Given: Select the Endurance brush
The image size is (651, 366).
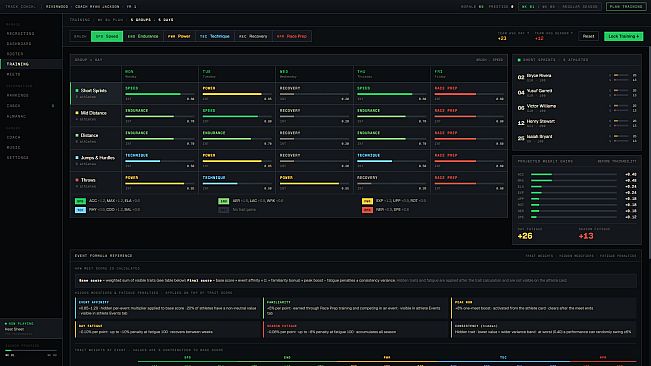Looking at the screenshot, I should 143,37.
